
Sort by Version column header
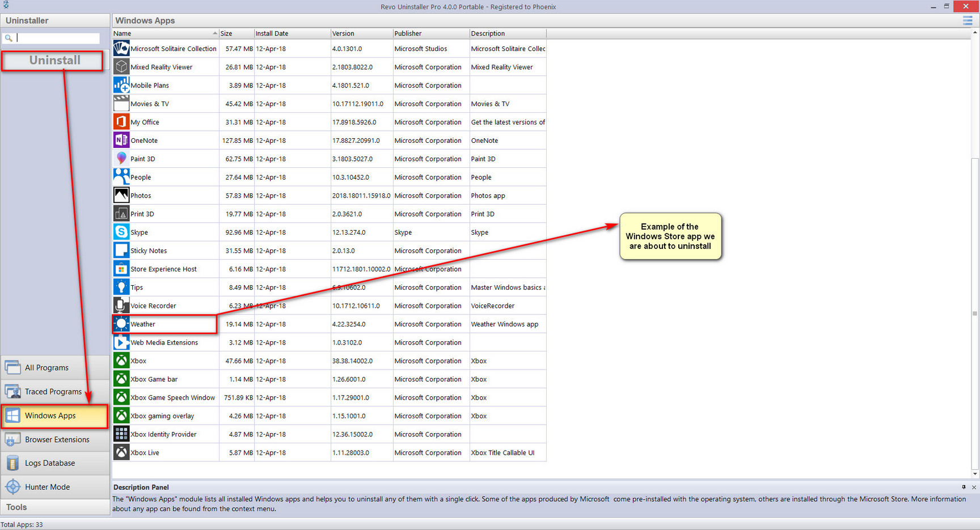362,33
